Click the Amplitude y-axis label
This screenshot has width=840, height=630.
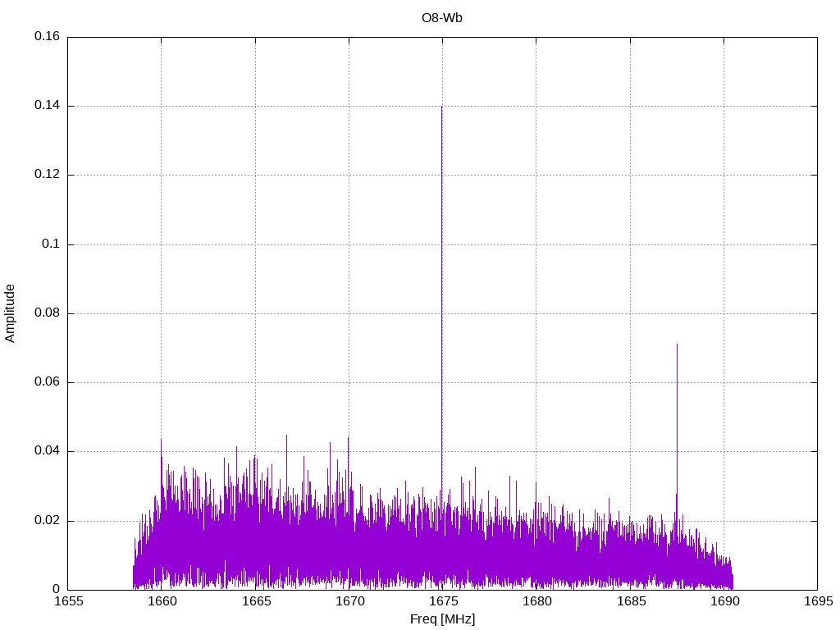10,313
